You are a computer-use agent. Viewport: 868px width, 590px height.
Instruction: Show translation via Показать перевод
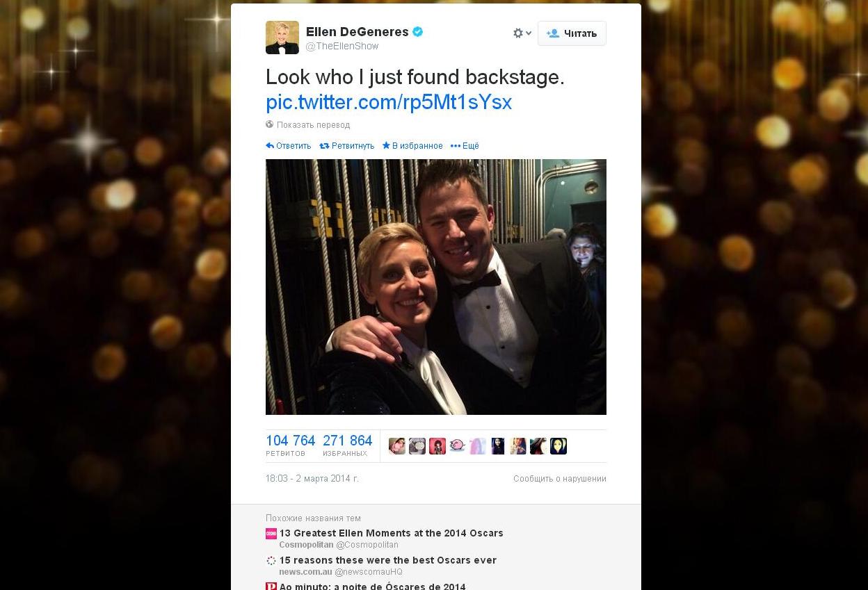click(x=313, y=125)
